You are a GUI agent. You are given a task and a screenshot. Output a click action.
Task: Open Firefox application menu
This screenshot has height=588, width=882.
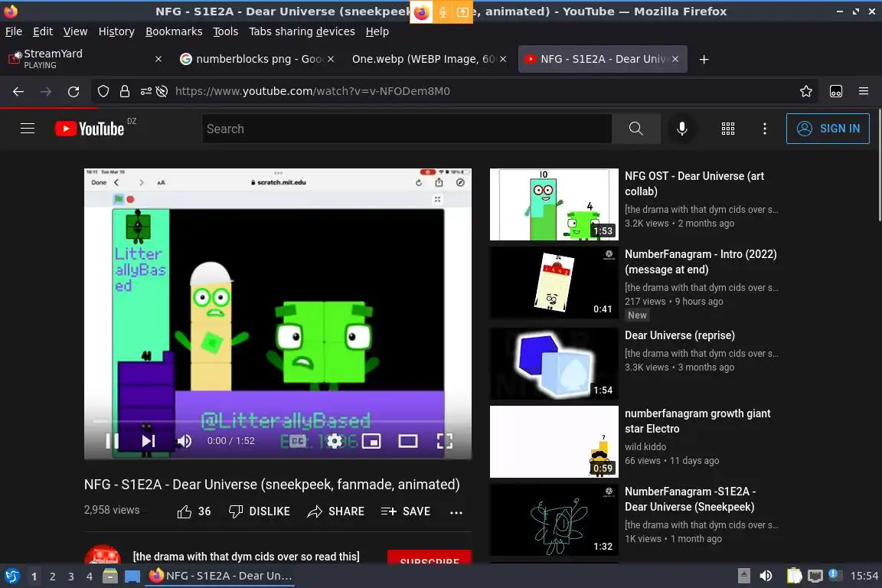(x=864, y=91)
